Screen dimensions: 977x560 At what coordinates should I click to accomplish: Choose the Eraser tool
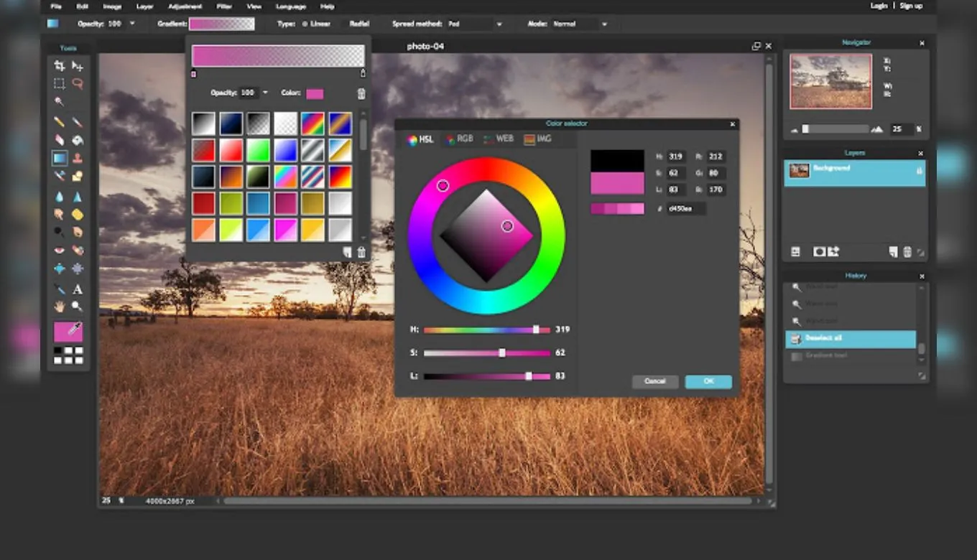pyautogui.click(x=60, y=140)
